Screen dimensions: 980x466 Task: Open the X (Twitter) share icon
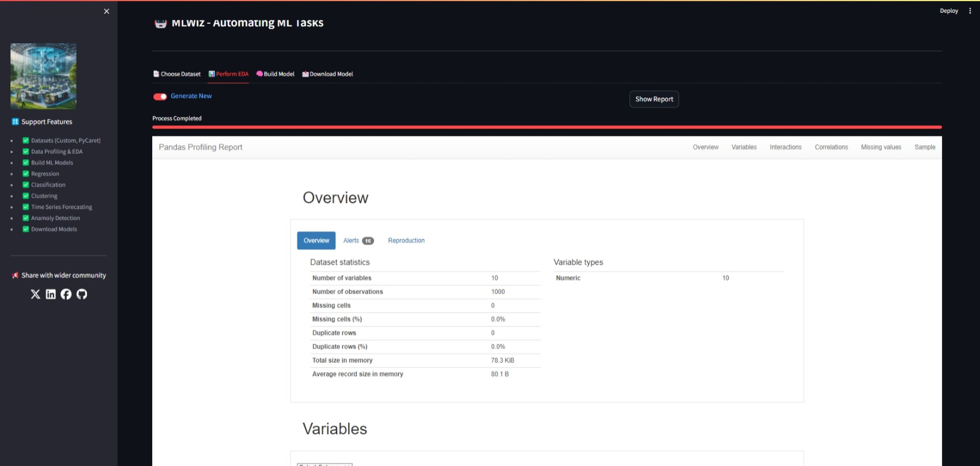(x=35, y=294)
